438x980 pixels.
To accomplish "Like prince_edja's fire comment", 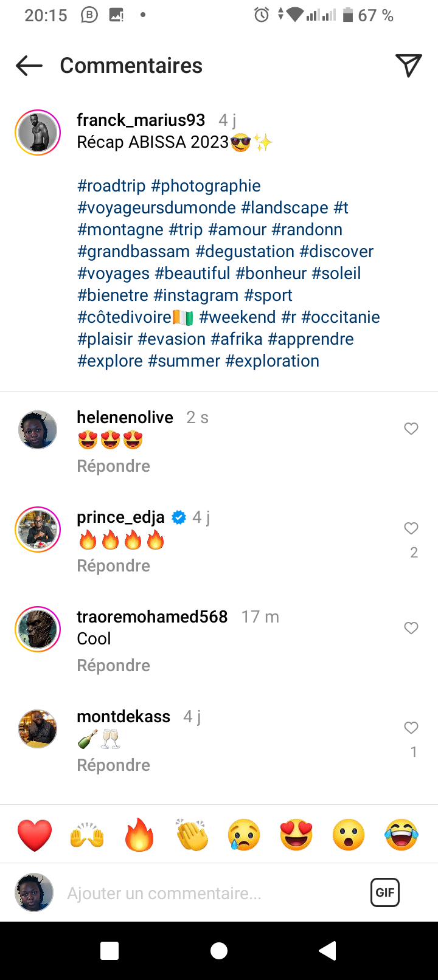I will click(411, 528).
